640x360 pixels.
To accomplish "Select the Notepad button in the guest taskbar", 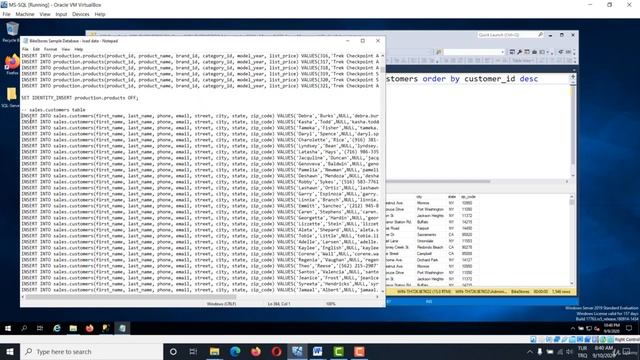I will pyautogui.click(x=122, y=328).
